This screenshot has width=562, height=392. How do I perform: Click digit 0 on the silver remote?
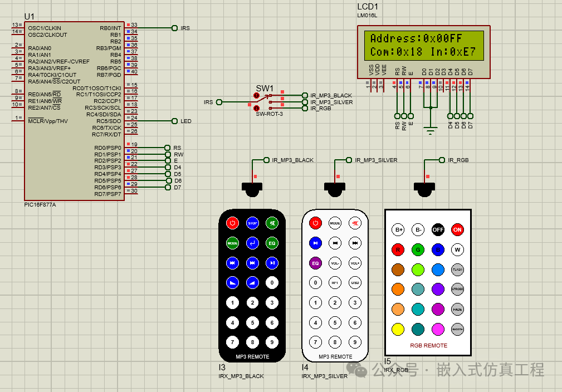(x=315, y=283)
